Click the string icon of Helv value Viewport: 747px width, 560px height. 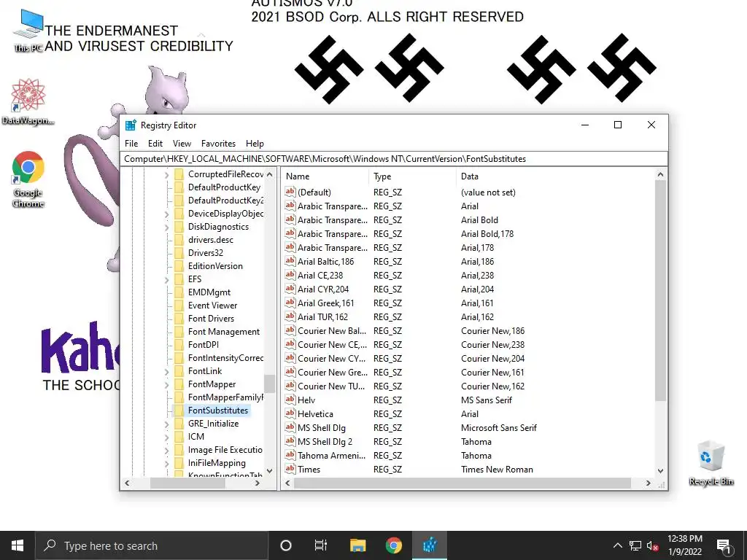pyautogui.click(x=290, y=400)
